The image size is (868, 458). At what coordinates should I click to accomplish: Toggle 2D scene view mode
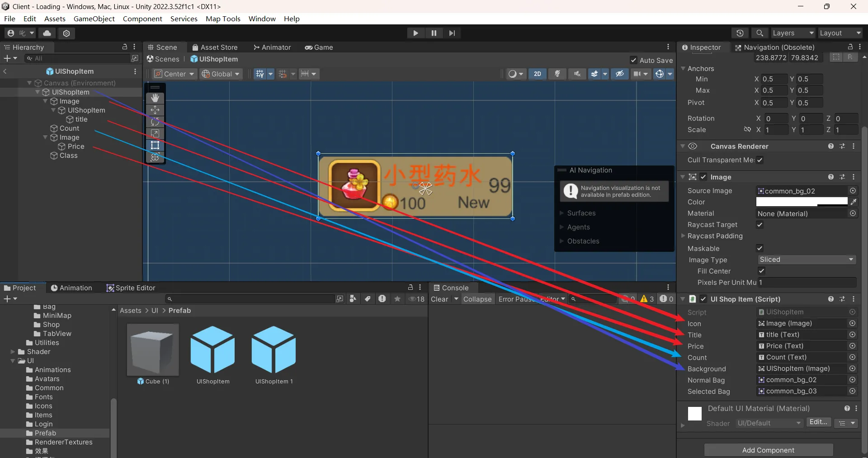coord(537,74)
